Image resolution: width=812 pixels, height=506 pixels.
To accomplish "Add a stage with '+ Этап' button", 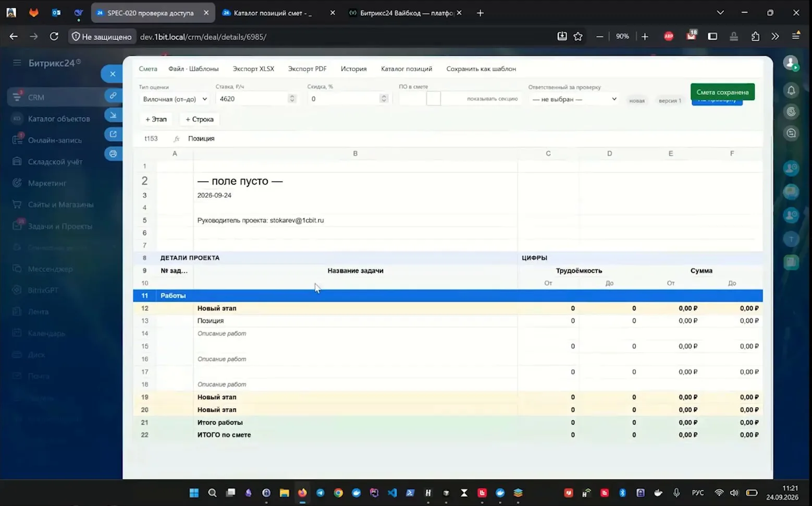I will click(x=156, y=119).
